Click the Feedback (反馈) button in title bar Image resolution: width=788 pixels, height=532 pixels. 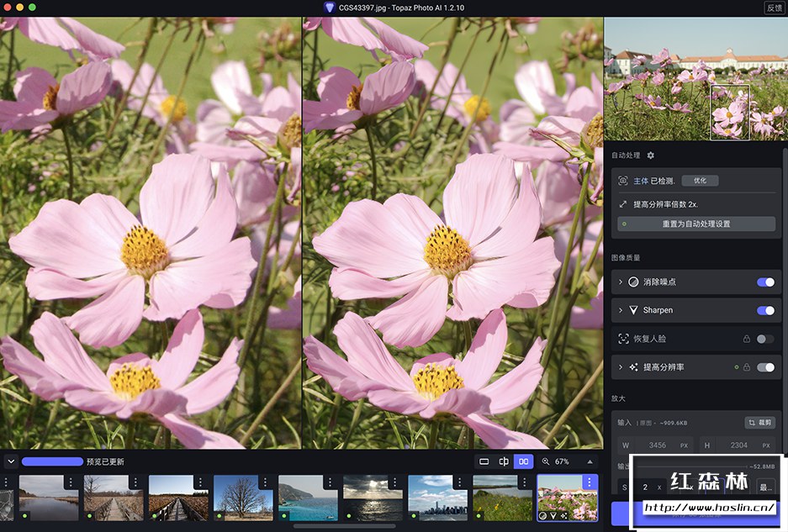pos(774,8)
